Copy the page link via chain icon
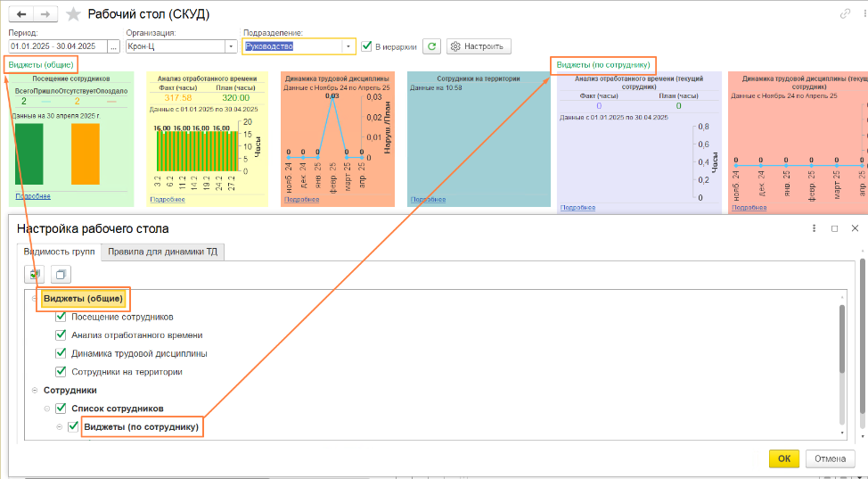868x479 pixels. click(845, 13)
